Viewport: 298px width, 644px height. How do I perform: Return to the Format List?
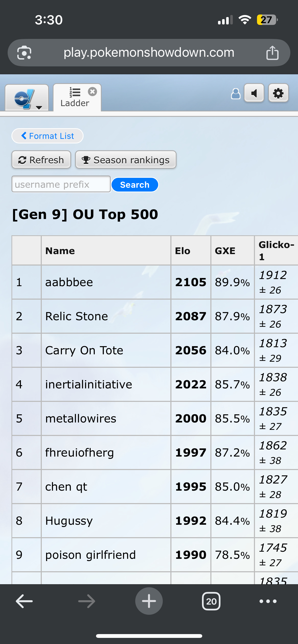(47, 136)
